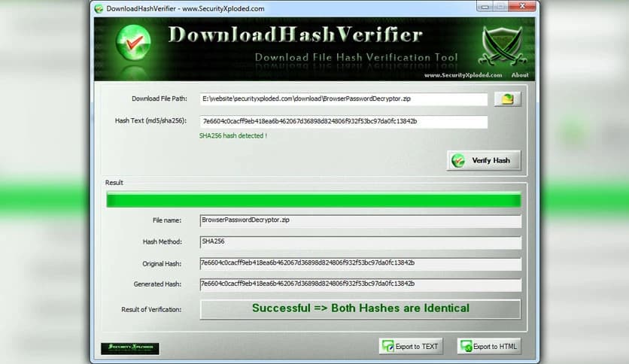Click the 'Result of Verification:' label
Viewport: 629px width, 364px height.
coord(151,310)
